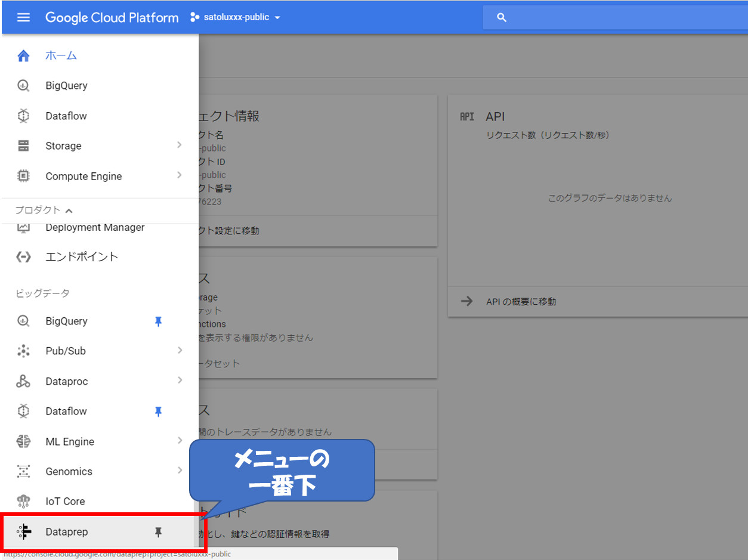Click the IoT Core icon
The height and width of the screenshot is (560, 748).
[x=23, y=502]
